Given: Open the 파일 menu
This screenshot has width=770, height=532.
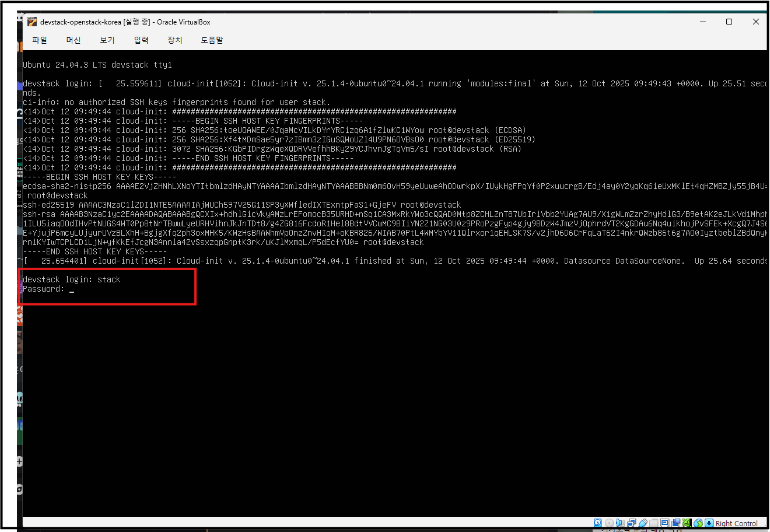Looking at the screenshot, I should point(40,40).
